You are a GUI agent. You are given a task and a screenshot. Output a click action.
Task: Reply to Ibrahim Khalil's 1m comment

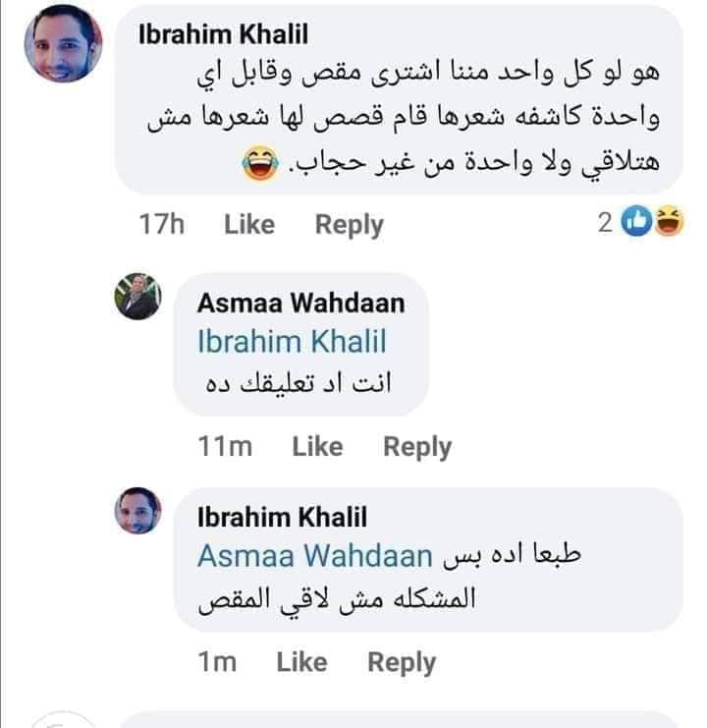click(402, 662)
